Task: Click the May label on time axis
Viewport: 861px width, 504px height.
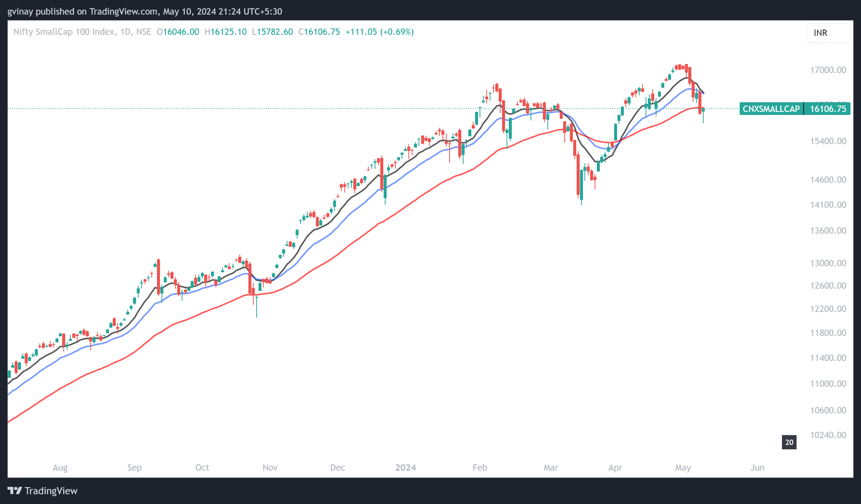Action: (x=683, y=468)
